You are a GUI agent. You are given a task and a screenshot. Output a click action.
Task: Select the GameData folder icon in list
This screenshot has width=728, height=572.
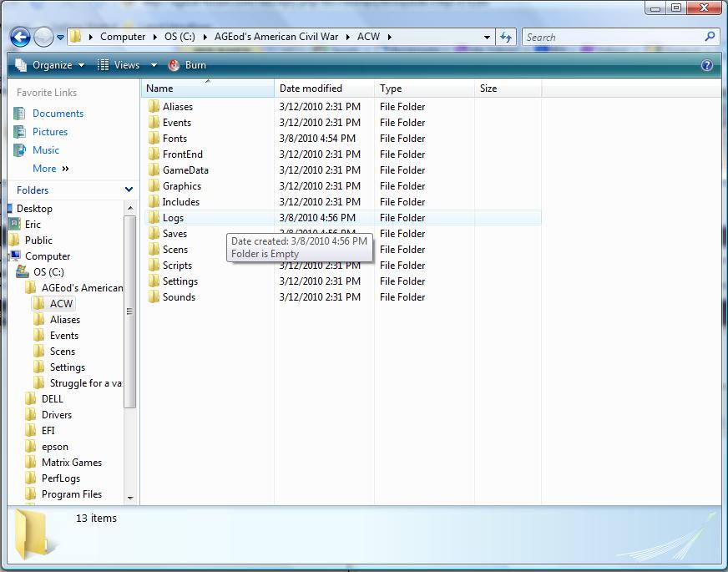154,170
